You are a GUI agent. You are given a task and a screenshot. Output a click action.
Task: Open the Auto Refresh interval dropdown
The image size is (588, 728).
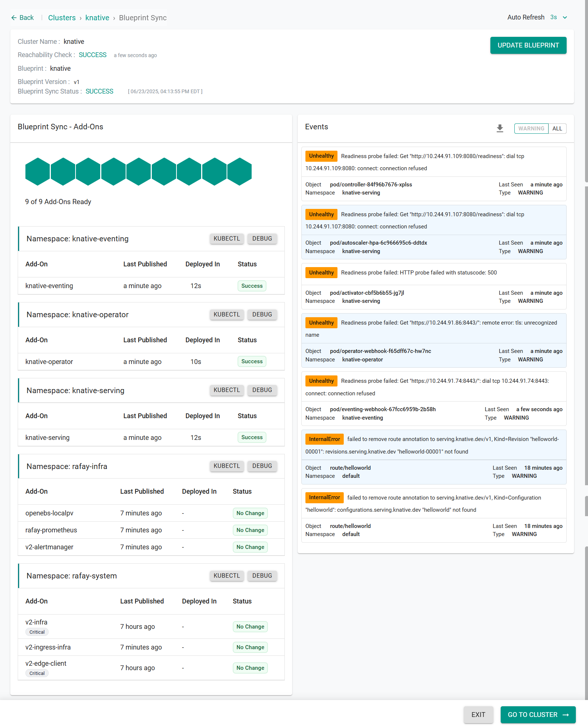[x=559, y=17]
